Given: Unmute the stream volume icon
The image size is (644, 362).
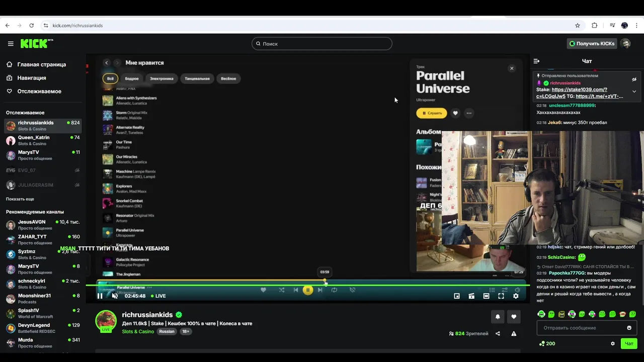Looking at the screenshot, I should tap(115, 296).
